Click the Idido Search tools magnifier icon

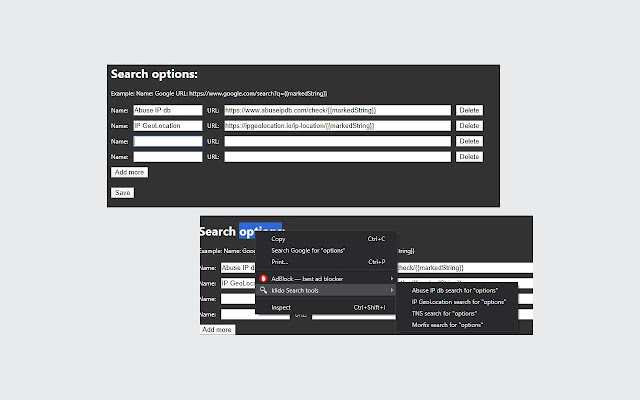click(264, 290)
